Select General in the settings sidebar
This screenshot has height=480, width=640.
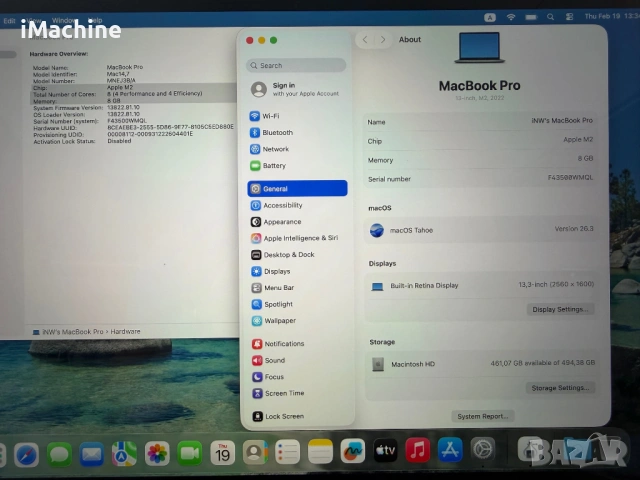297,189
